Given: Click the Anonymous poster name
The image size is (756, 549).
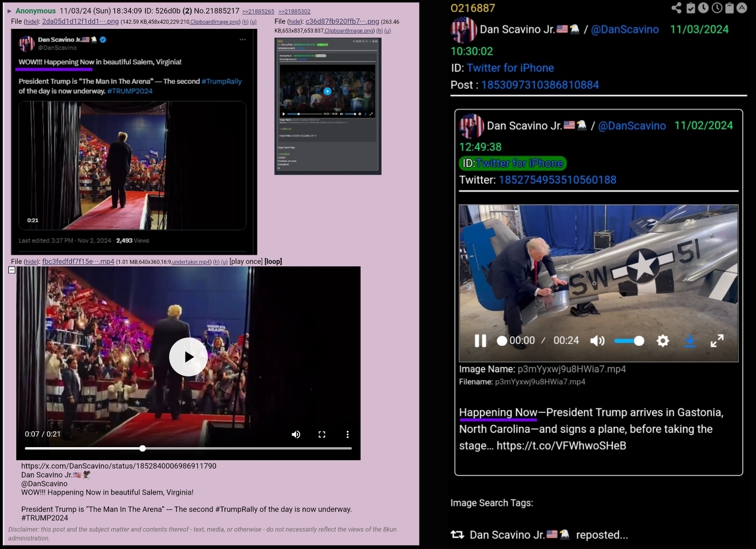Looking at the screenshot, I should click(x=36, y=11).
